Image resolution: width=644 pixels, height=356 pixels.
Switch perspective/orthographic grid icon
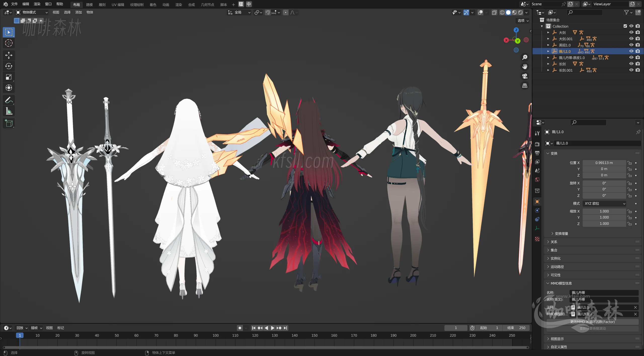[525, 86]
